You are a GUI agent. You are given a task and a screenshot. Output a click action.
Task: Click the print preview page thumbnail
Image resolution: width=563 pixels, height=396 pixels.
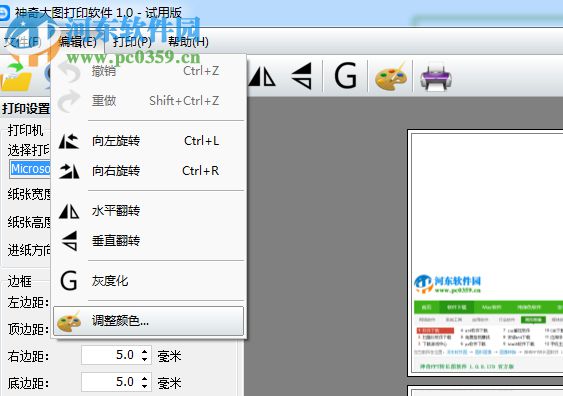coord(485,253)
